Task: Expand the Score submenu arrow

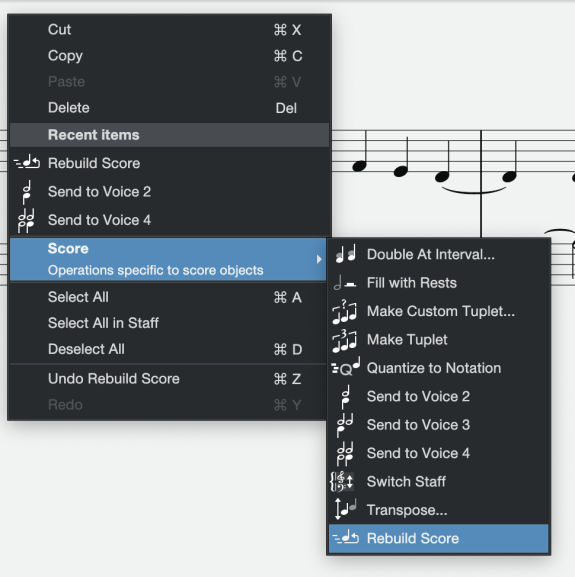Action: point(319,259)
